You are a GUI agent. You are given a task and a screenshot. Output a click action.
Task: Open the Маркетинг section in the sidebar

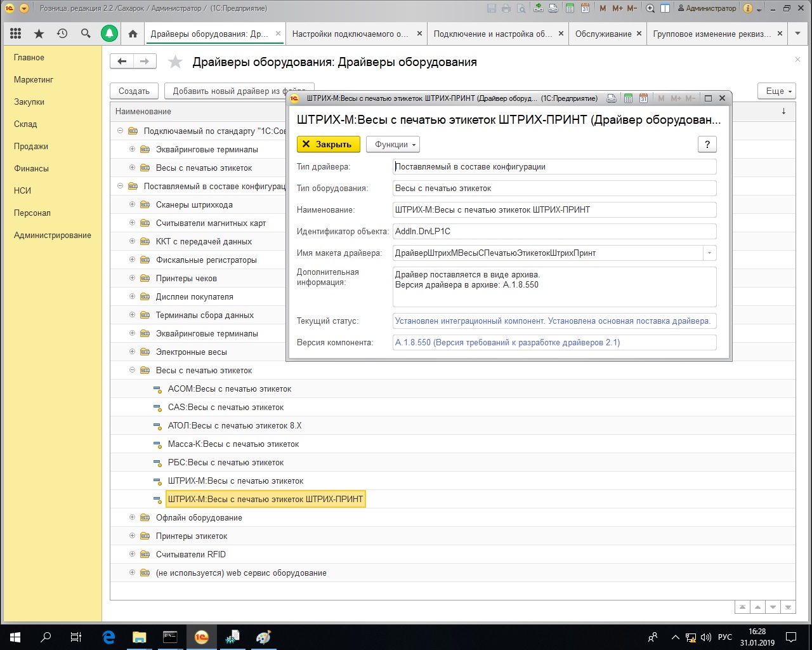pyautogui.click(x=34, y=79)
